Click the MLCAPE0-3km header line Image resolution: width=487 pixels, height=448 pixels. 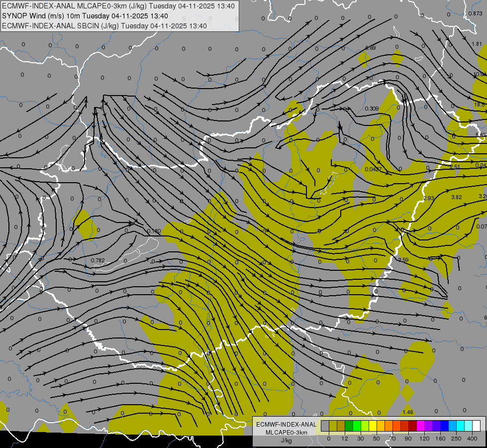point(118,6)
